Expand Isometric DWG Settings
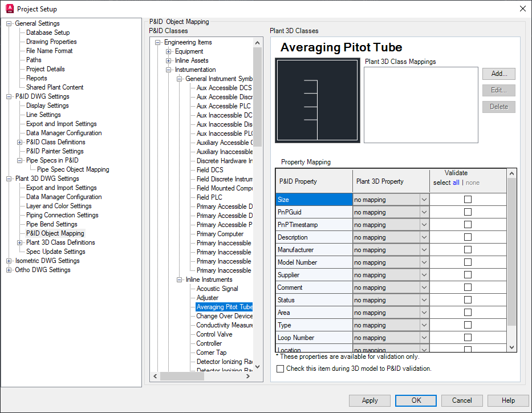Viewport: 532px width, 413px height. click(x=8, y=261)
